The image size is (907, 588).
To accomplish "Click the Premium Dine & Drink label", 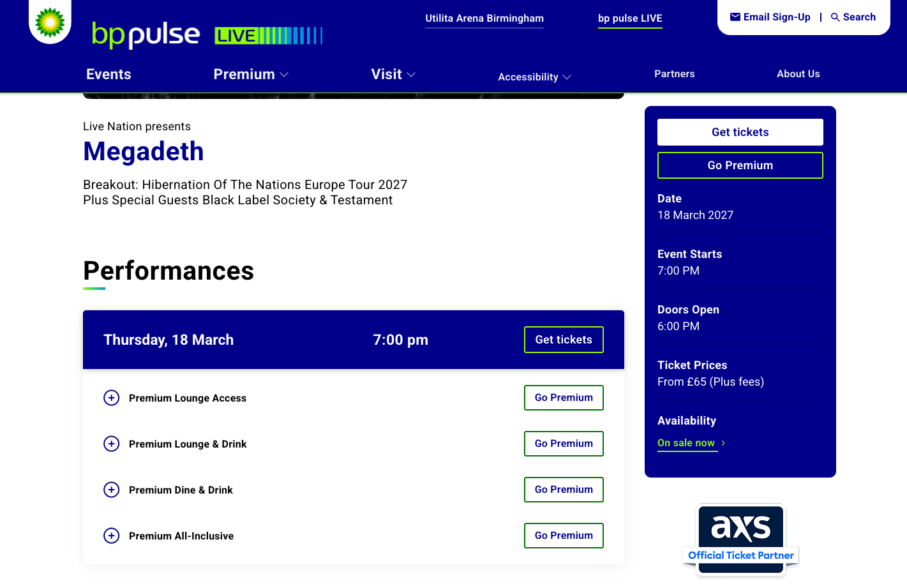I will click(x=181, y=490).
